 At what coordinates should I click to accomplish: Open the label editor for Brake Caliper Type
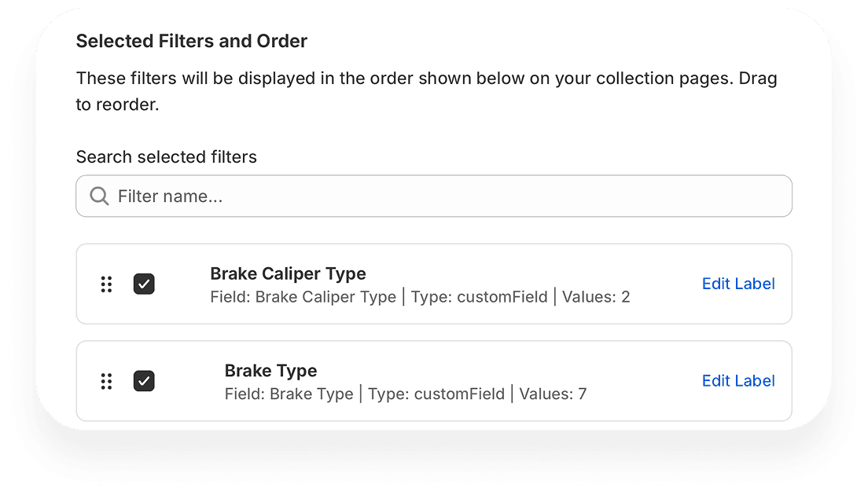pyautogui.click(x=738, y=284)
